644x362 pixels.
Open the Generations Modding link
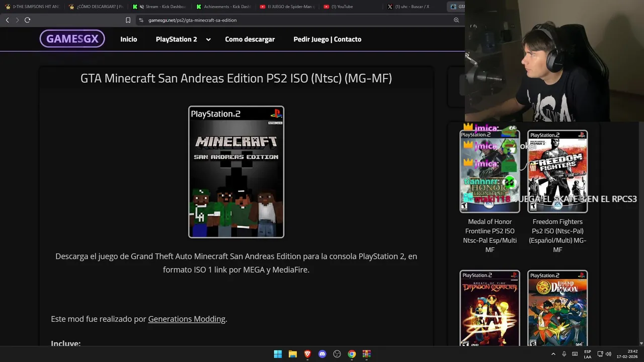click(187, 319)
